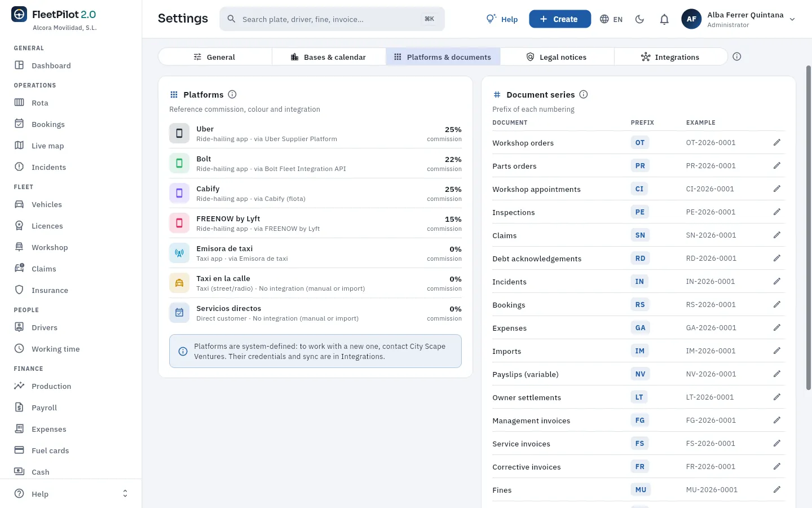Expand the Help menu in sidebar
The image size is (812, 508).
[x=71, y=494]
